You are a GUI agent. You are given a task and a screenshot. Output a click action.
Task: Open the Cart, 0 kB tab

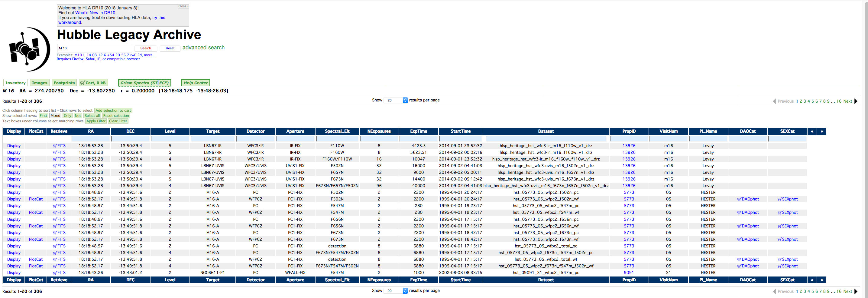click(x=93, y=83)
